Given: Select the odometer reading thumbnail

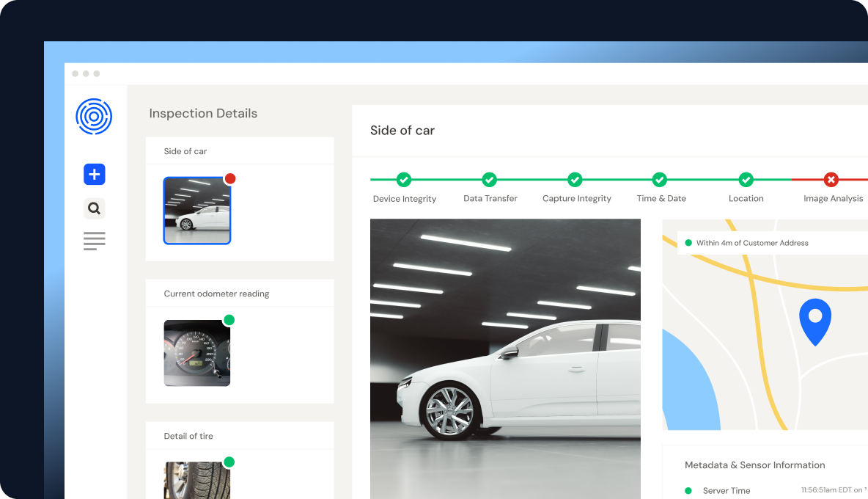Looking at the screenshot, I should [x=197, y=353].
